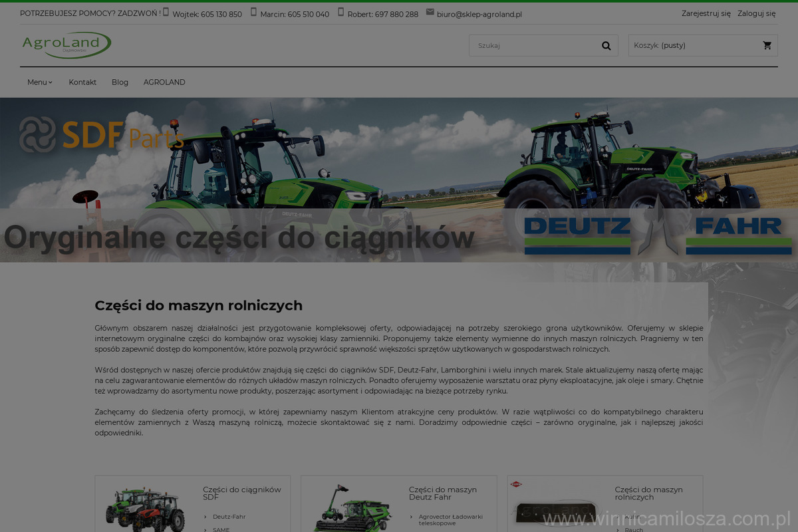Viewport: 798px width, 532px height.
Task: Click the search magnifier icon
Action: [x=606, y=46]
